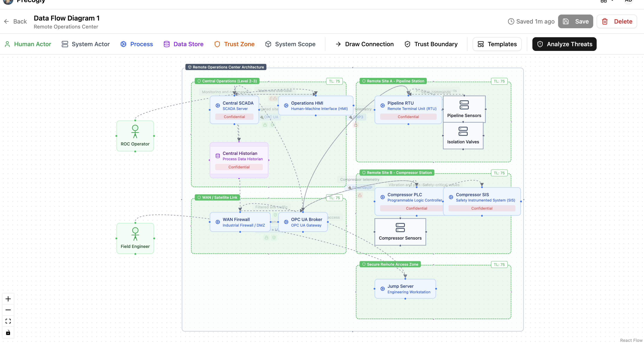Select the Central SCADA process node

click(x=234, y=110)
